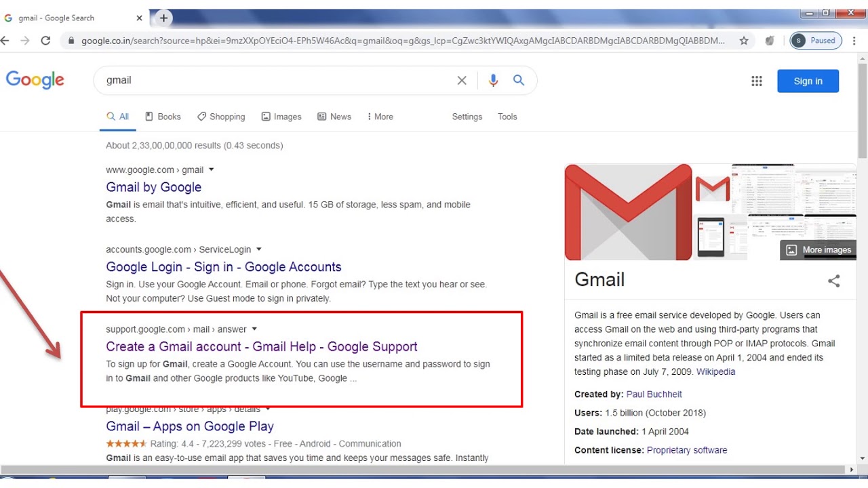Select the gmail - Google Search browser tab
The image size is (868, 488).
click(75, 18)
